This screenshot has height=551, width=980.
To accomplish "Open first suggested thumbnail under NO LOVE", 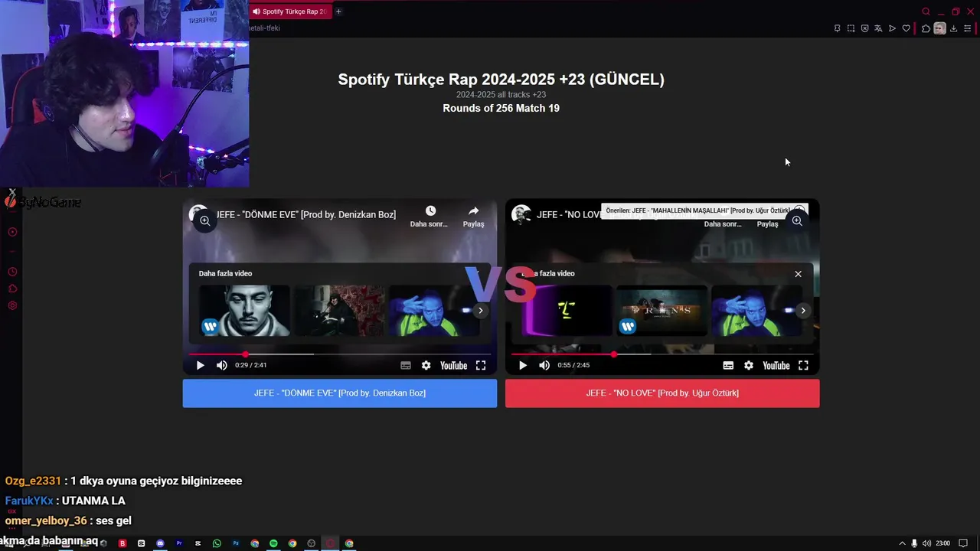I will [567, 311].
